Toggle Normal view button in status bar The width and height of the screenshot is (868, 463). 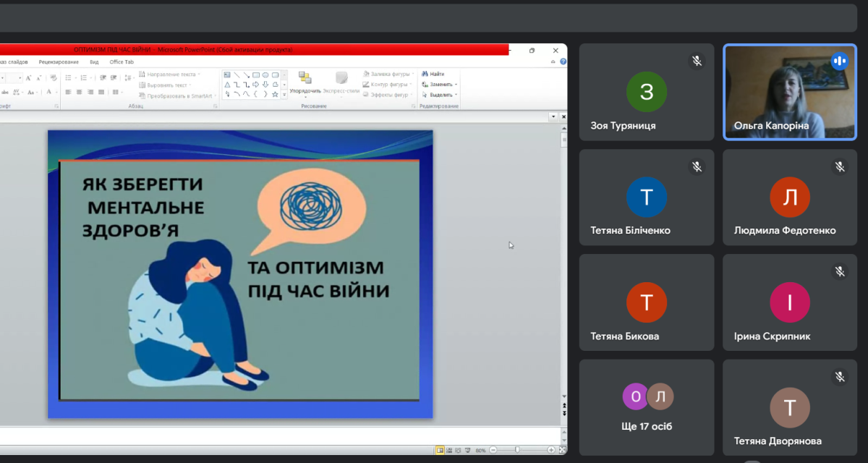[x=439, y=450]
